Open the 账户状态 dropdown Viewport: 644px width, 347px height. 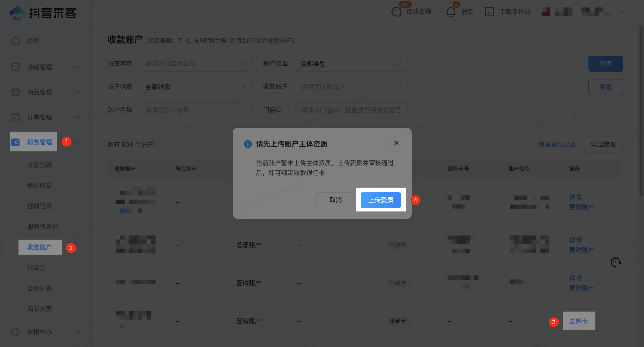[x=195, y=87]
